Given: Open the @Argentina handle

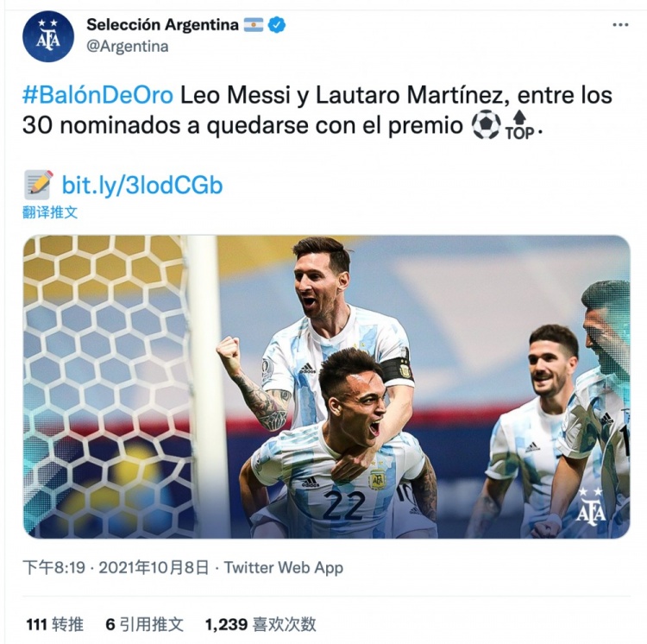Looking at the screenshot, I should pyautogui.click(x=127, y=47).
